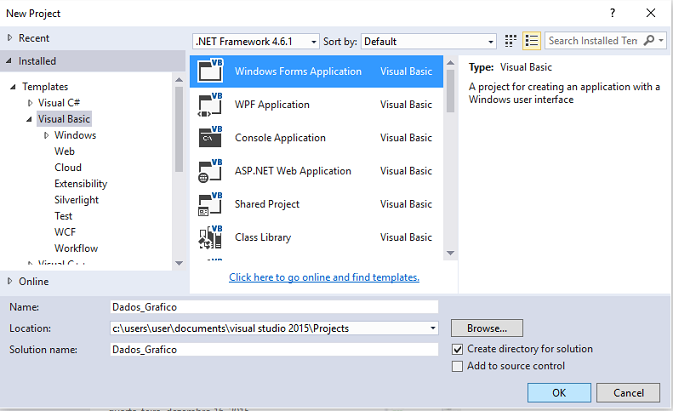
Task: Select the Cloud template category
Action: click(x=68, y=167)
